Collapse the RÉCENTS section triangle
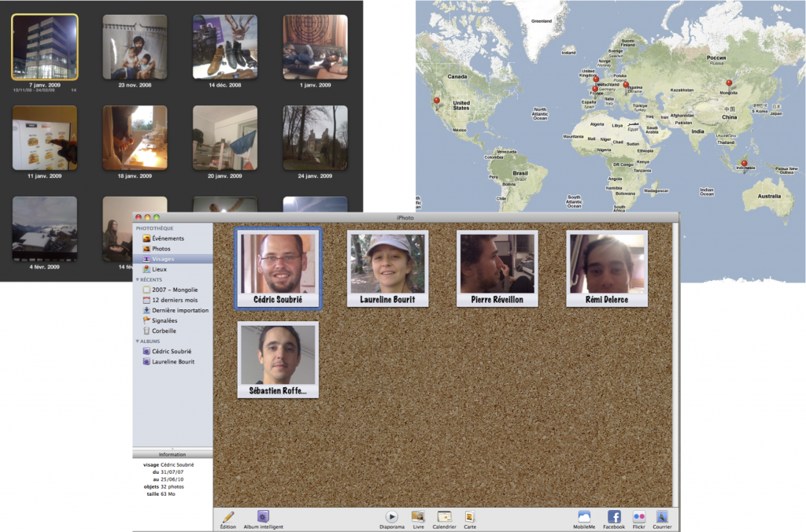This screenshot has width=806, height=532. coord(137,279)
